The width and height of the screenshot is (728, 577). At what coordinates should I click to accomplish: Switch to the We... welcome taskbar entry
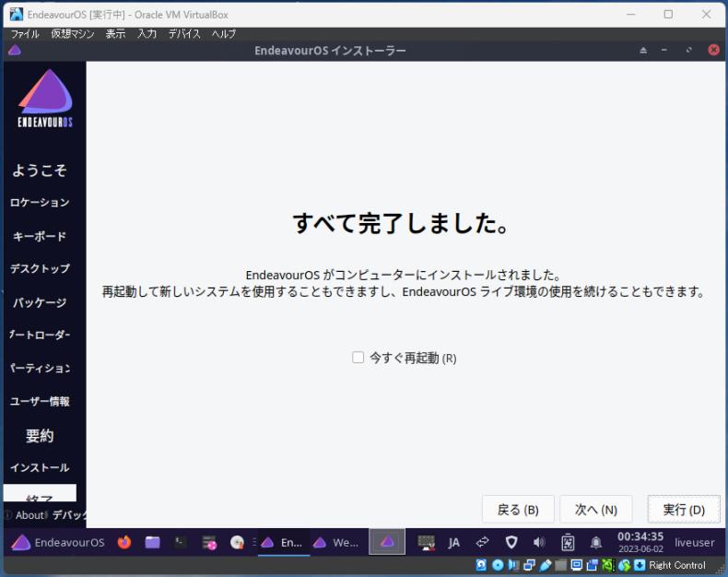click(335, 542)
